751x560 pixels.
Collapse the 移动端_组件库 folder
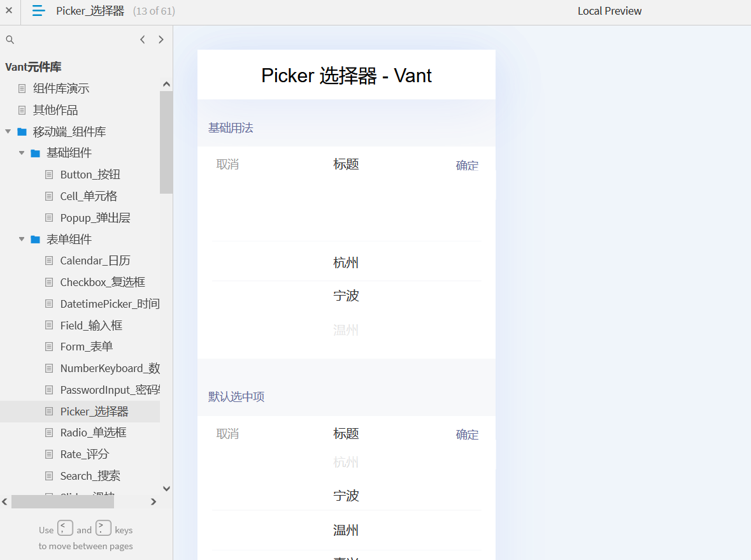[8, 131]
